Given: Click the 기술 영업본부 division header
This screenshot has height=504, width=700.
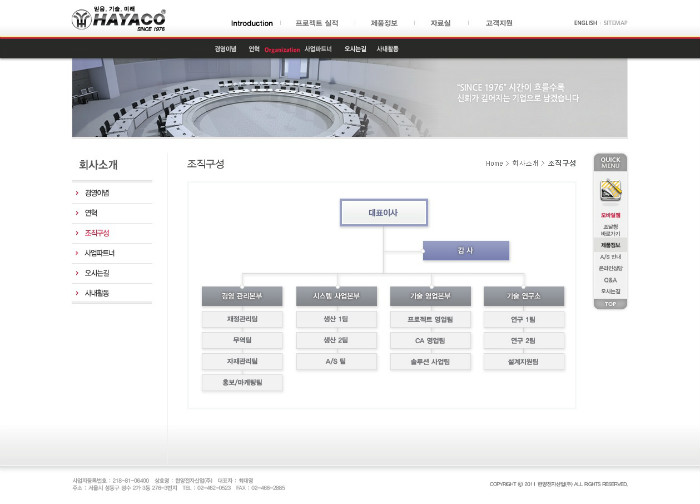Looking at the screenshot, I should (430, 296).
